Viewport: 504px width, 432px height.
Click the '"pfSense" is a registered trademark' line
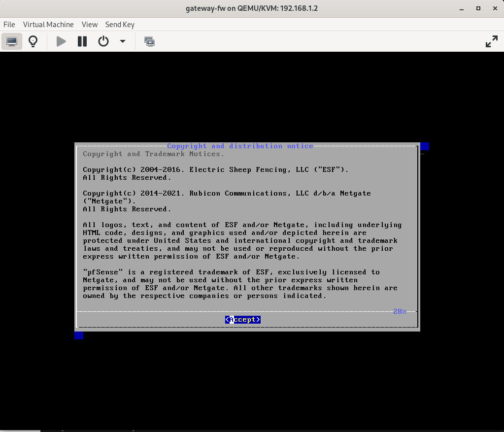[232, 272]
